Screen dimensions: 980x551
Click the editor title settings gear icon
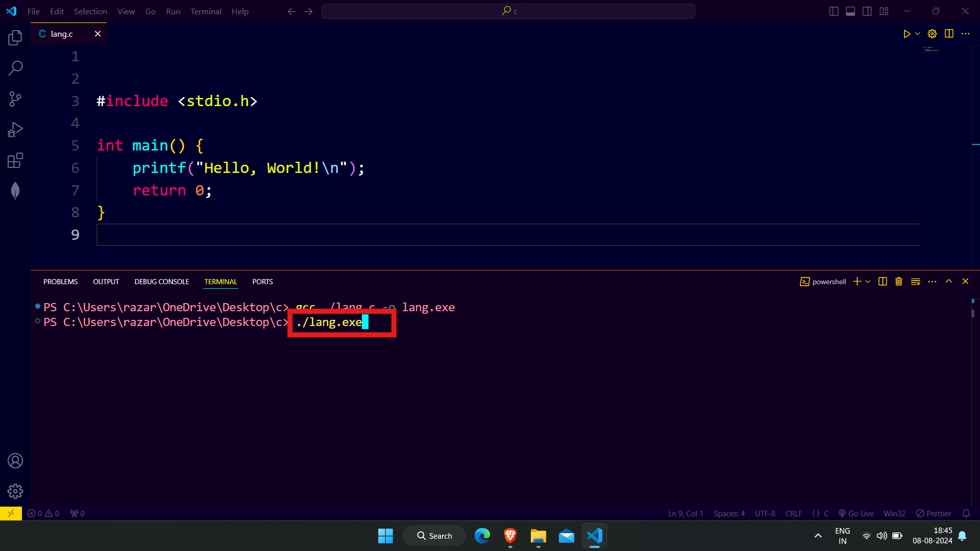[x=932, y=34]
